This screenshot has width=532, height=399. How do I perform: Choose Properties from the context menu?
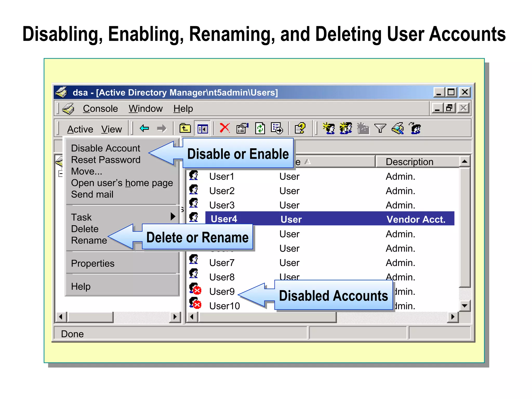pyautogui.click(x=92, y=263)
